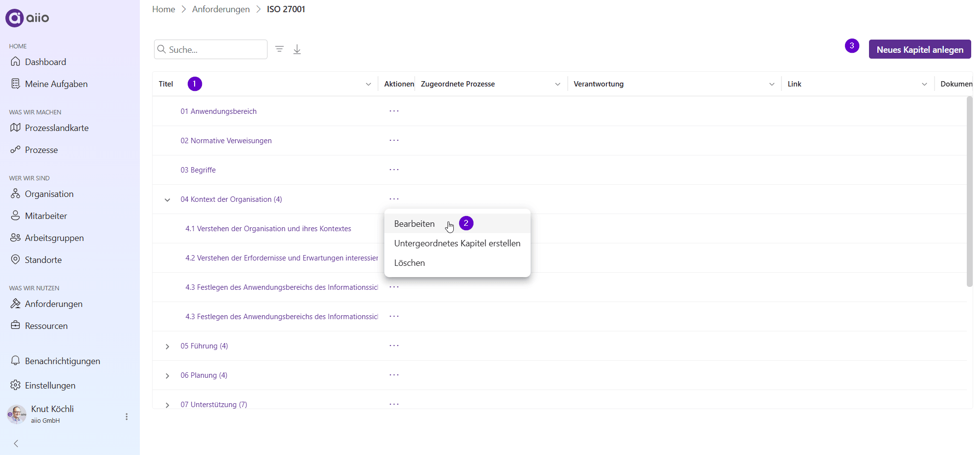Open actions menu for 01 Anwendungsbereich

click(x=394, y=111)
